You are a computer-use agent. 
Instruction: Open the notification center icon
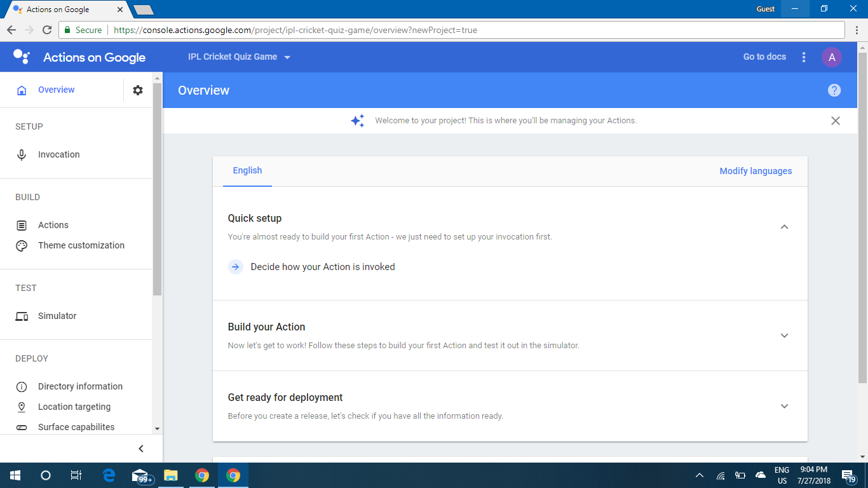848,475
